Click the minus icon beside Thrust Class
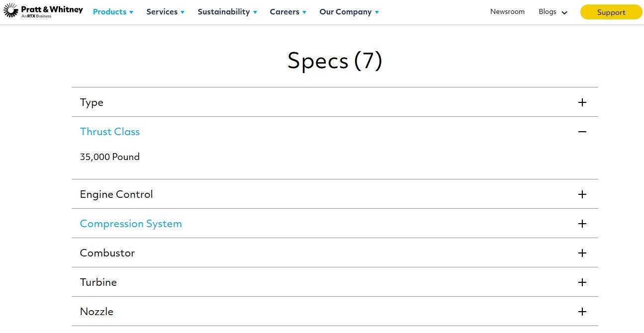The height and width of the screenshot is (333, 644). click(582, 132)
